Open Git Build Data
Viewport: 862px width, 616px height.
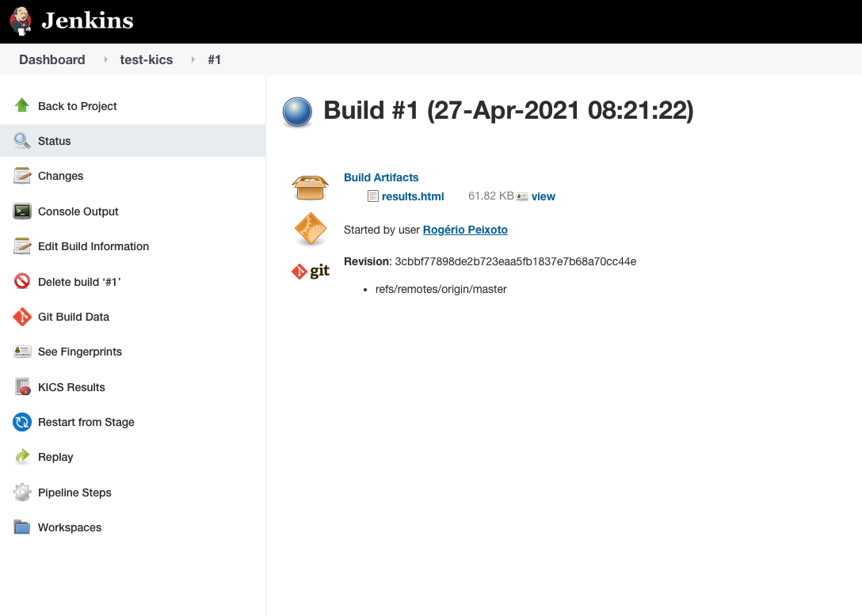[x=74, y=317]
